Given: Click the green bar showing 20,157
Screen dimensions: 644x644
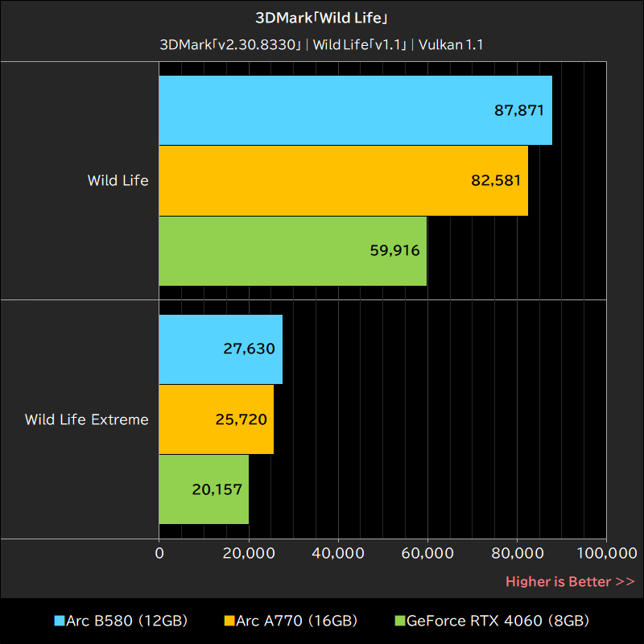Looking at the screenshot, I should point(204,489).
